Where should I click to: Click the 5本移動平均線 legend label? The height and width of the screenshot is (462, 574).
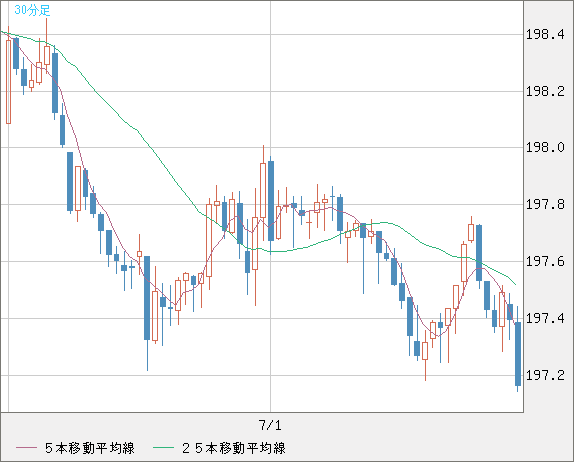tap(90, 448)
